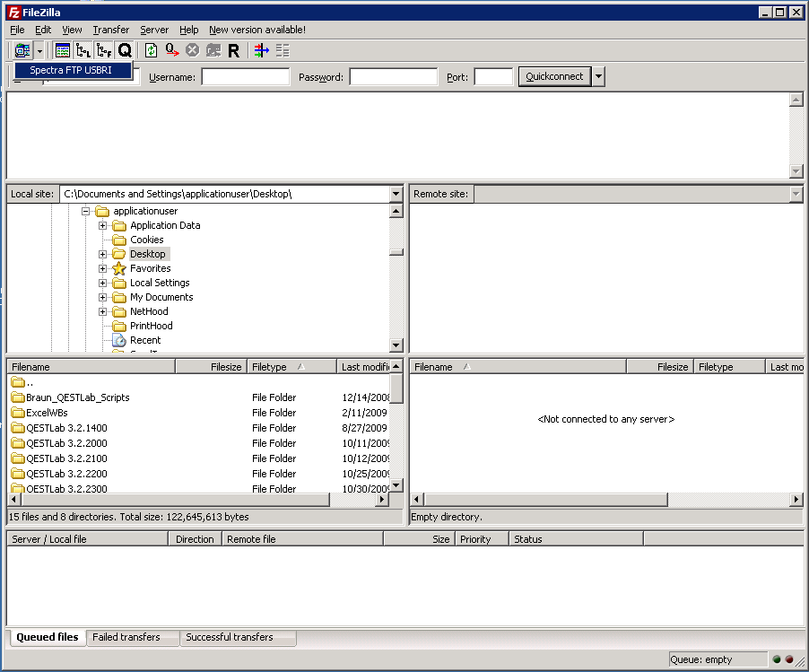
Task: Click the reconnect R icon
Action: click(234, 51)
